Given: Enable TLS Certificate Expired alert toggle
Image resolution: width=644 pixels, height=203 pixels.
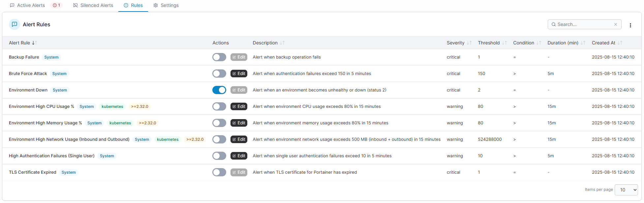Looking at the screenshot, I should click(219, 172).
